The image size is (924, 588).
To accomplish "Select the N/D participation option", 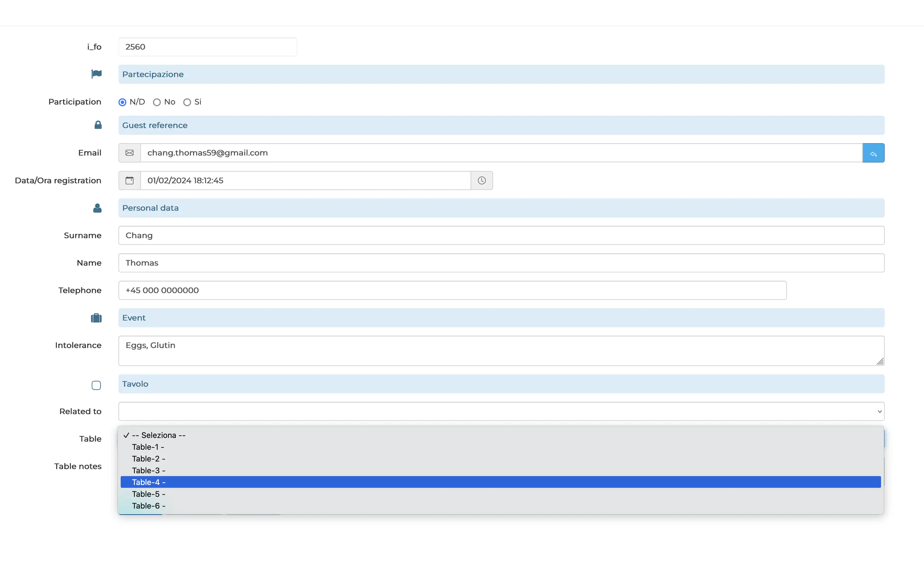I will coord(122,102).
